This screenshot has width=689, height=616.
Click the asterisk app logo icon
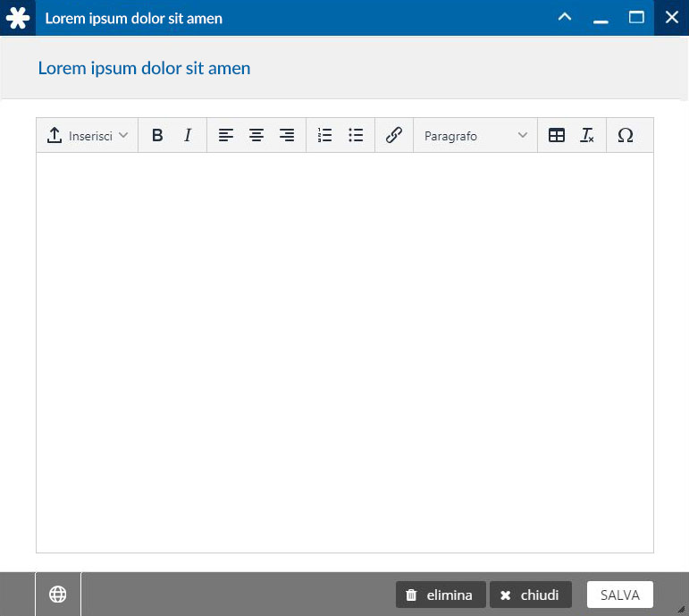18,18
